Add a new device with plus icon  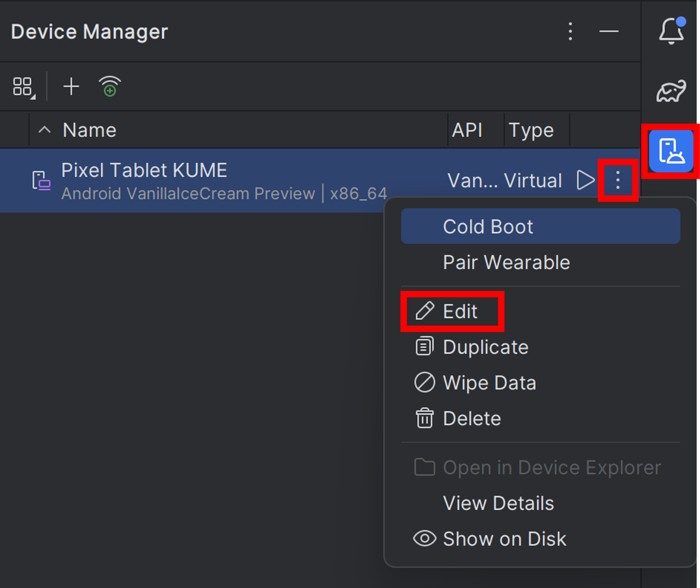(71, 87)
